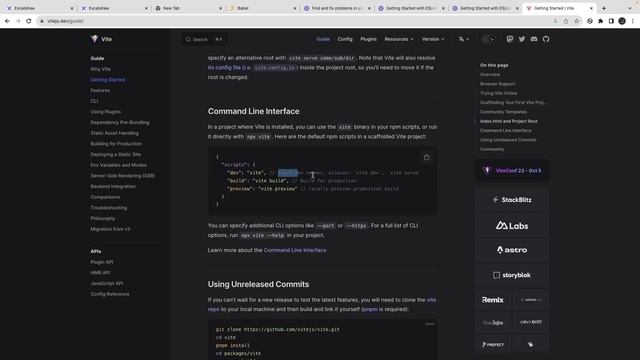Open Features in the sidebar

pos(100,90)
